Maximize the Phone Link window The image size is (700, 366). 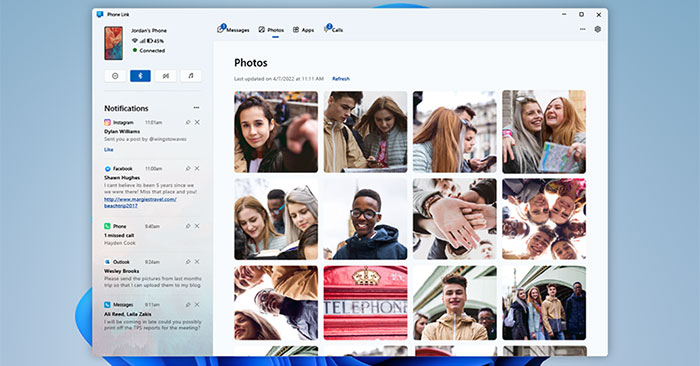coord(581,14)
